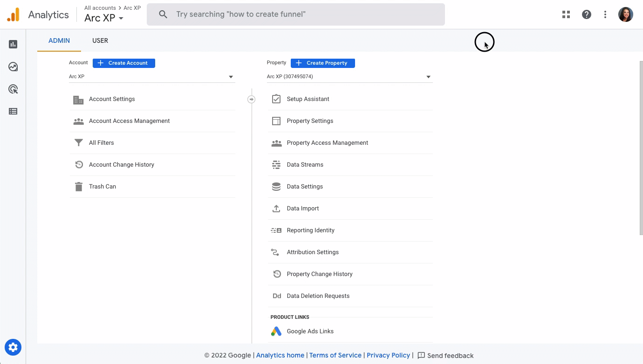This screenshot has height=364, width=643.
Task: Click the Property Access Management people icon
Action: [276, 143]
